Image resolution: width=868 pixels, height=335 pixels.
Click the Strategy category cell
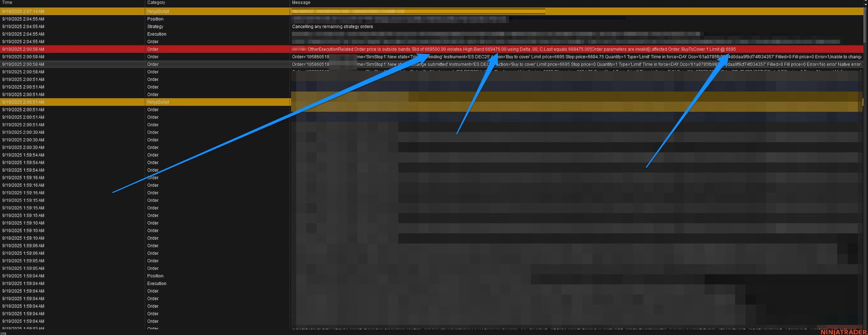click(155, 27)
